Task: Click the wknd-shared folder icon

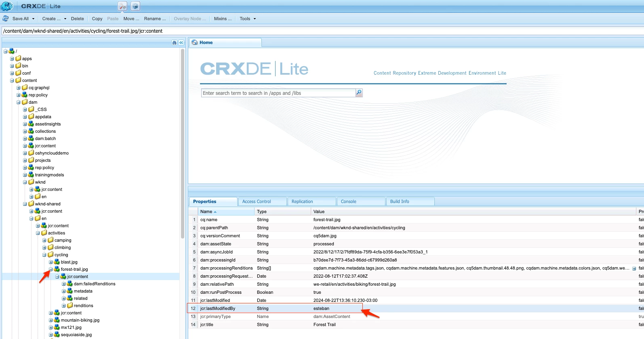Action: (x=31, y=204)
